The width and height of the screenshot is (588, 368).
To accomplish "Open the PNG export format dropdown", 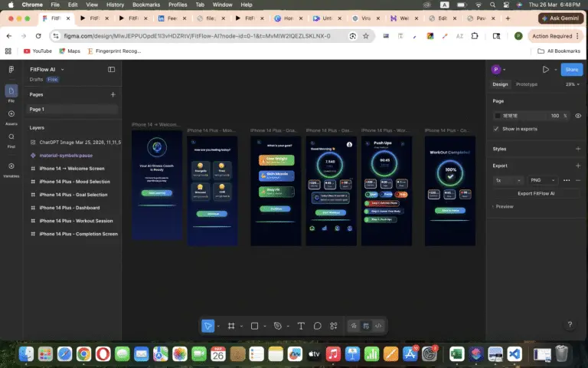I will [x=543, y=180].
